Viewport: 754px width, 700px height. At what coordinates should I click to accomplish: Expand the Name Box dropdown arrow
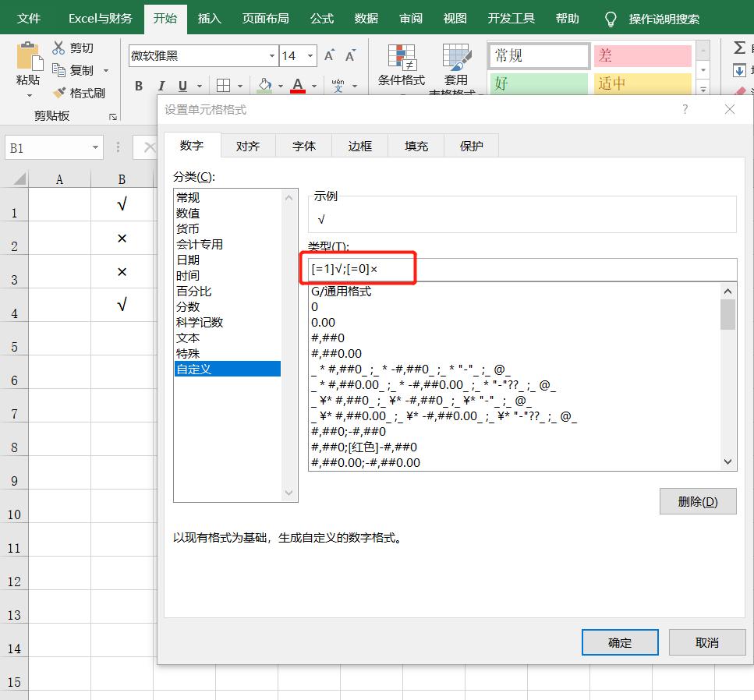[96, 147]
